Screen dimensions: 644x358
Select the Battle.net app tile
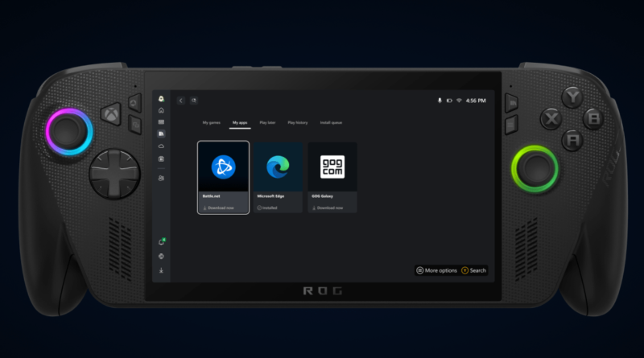click(223, 177)
